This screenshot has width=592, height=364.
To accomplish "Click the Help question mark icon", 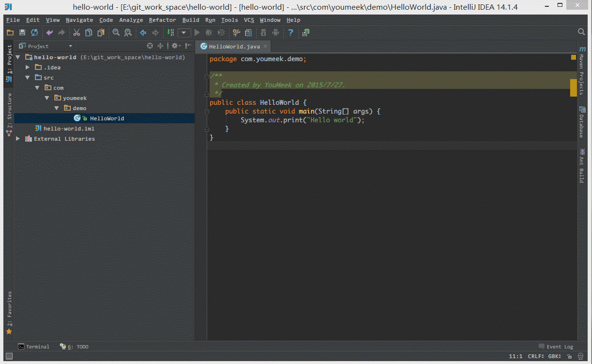I will coord(291,33).
